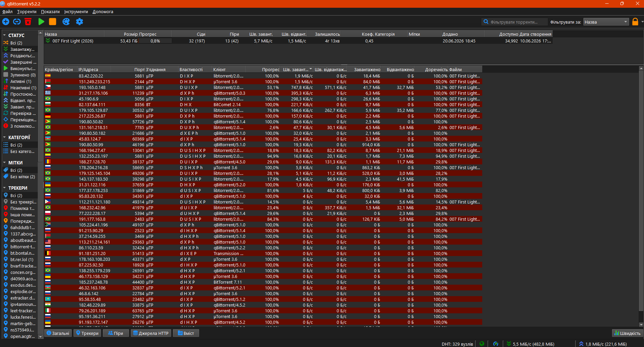Sort peers by Клієнт column header

click(x=229, y=69)
